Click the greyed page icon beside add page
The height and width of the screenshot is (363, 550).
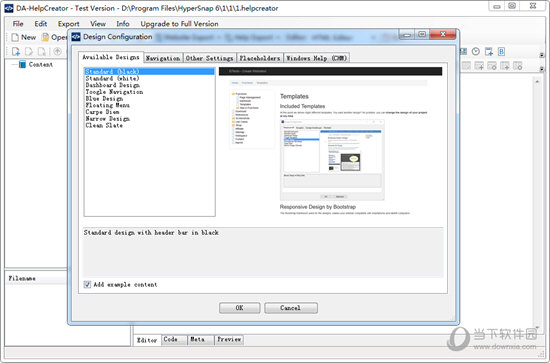29,52
